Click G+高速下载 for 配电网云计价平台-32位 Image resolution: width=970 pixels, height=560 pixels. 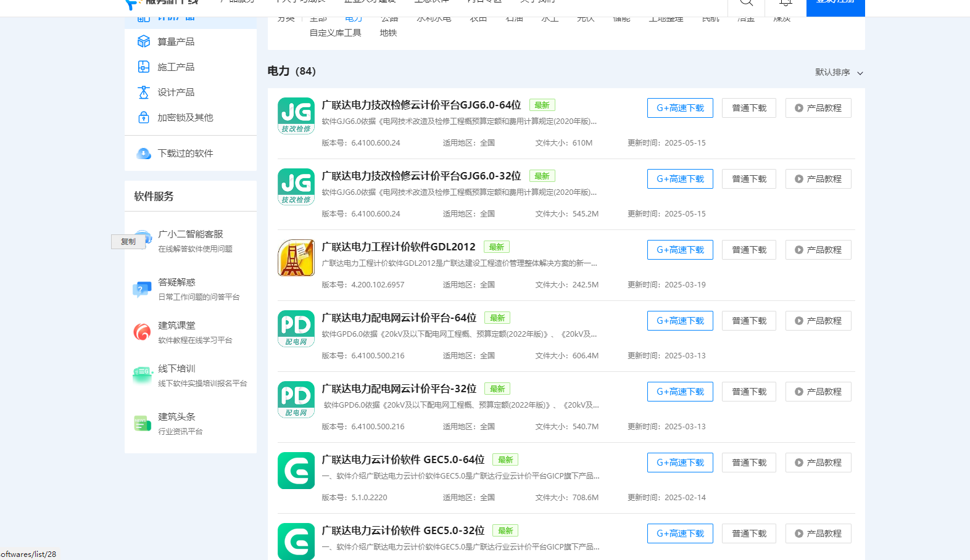point(680,392)
